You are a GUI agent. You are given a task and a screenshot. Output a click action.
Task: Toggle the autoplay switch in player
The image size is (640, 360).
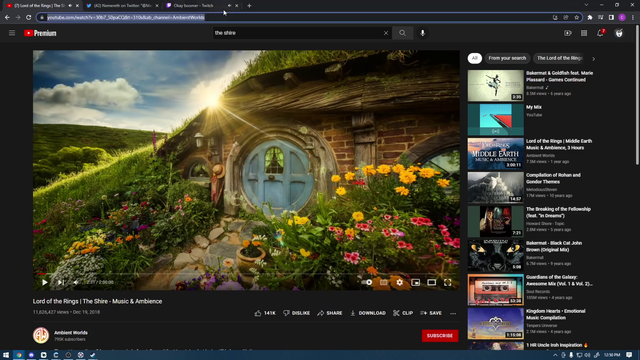point(367,282)
